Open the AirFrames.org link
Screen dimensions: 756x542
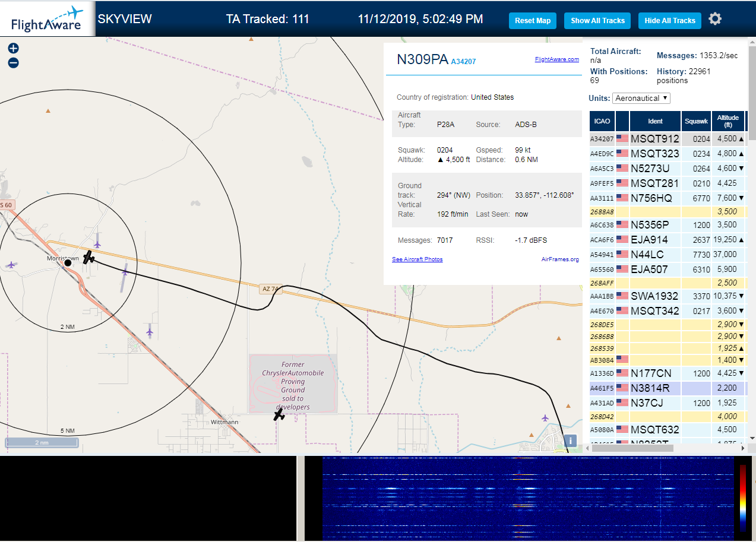pyautogui.click(x=560, y=259)
